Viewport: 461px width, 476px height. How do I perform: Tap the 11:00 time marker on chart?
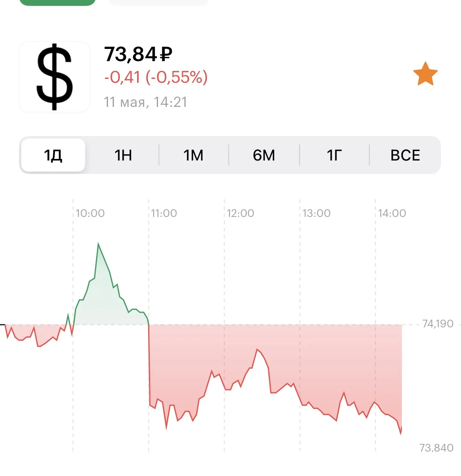tap(164, 213)
